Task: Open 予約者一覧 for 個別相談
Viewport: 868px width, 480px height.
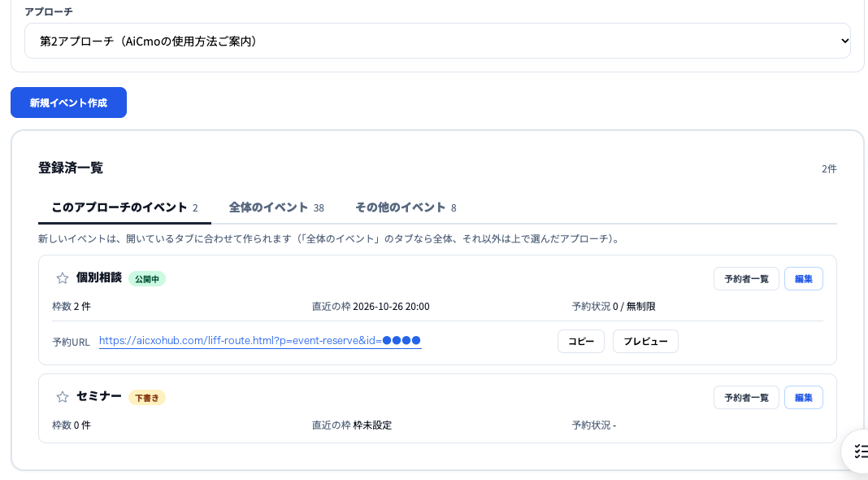Action: point(746,279)
